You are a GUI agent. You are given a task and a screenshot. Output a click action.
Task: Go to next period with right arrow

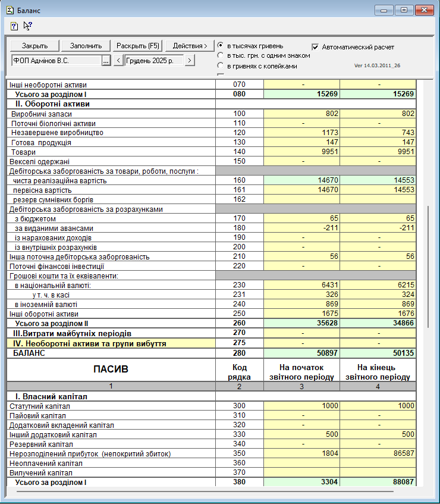tap(189, 60)
